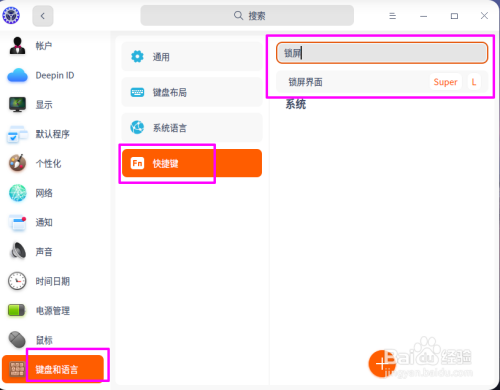Add custom shortcut with plus button
This screenshot has width=500, height=390.
click(x=382, y=364)
